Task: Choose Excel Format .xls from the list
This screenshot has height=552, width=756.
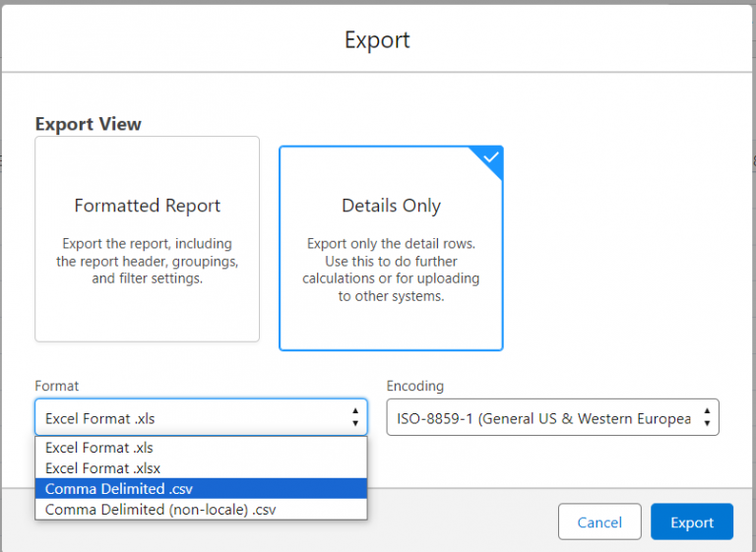Action: click(98, 448)
